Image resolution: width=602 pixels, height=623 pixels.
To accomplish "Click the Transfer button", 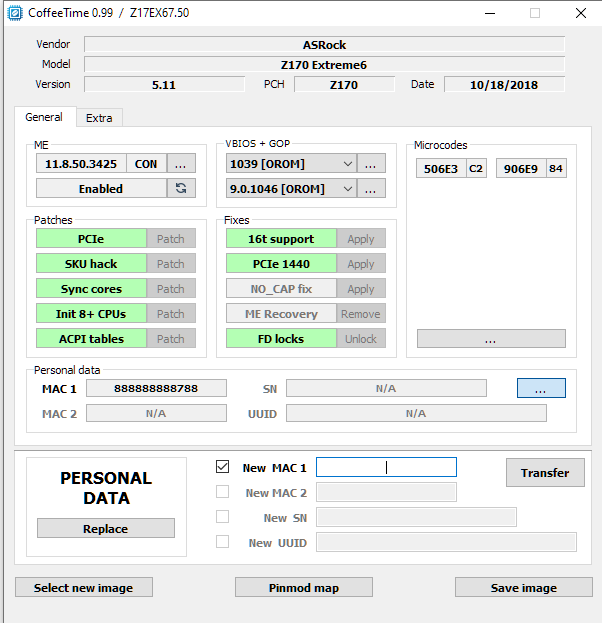I will 545,472.
